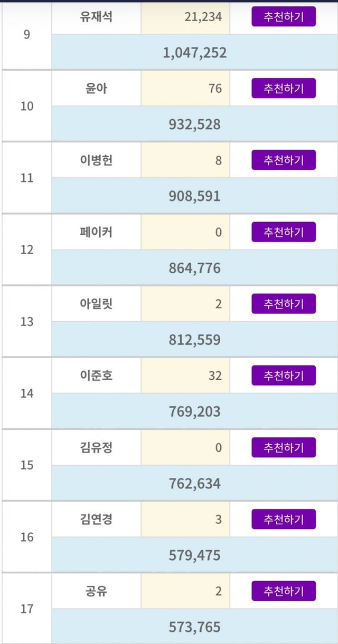338x644 pixels.
Task: Select the 이준호 name cell
Action: click(96, 376)
